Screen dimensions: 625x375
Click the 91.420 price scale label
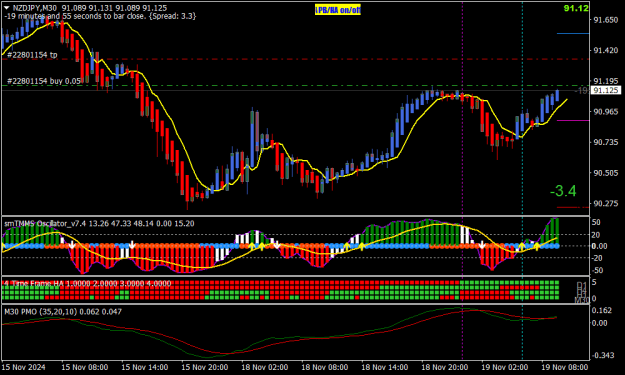click(x=605, y=51)
